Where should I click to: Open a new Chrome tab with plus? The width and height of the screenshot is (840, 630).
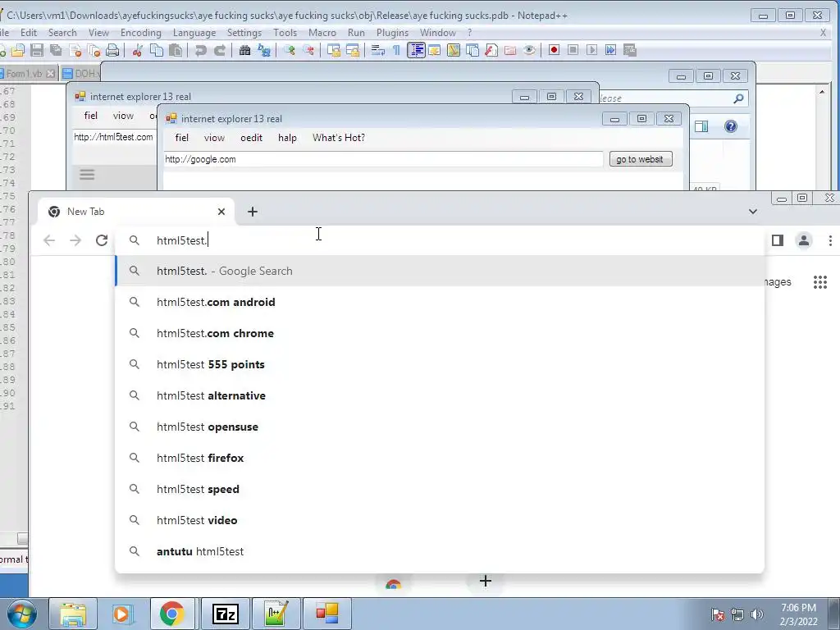[253, 212]
